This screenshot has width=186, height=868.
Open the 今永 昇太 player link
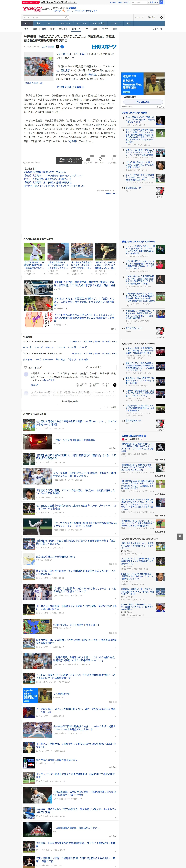click(72, 359)
